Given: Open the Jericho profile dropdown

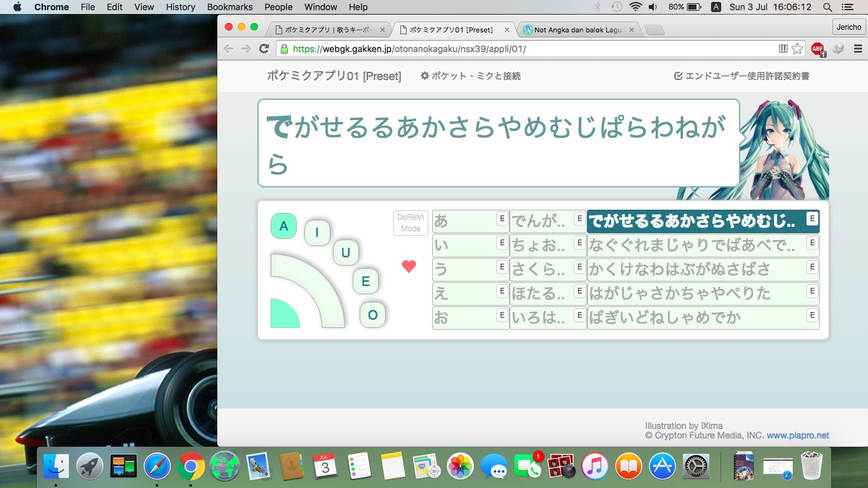Looking at the screenshot, I should tap(848, 27).
